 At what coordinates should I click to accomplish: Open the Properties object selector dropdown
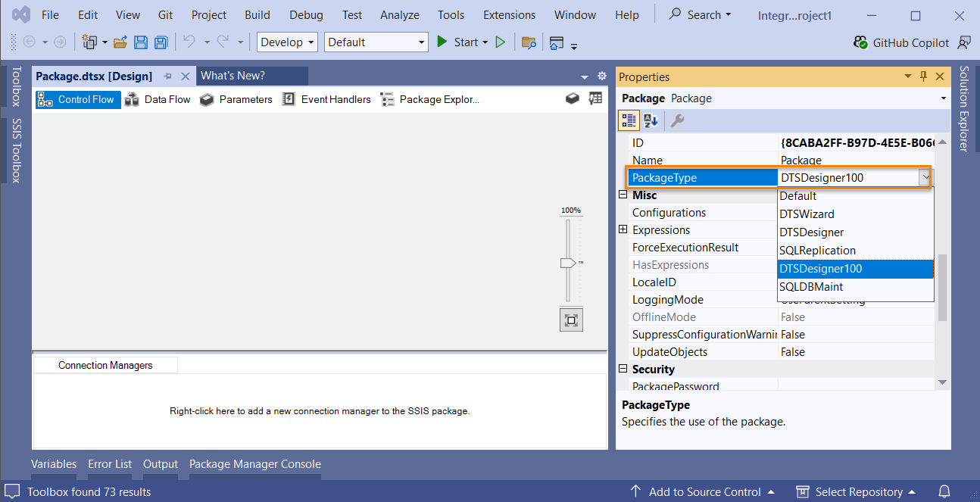tap(944, 98)
